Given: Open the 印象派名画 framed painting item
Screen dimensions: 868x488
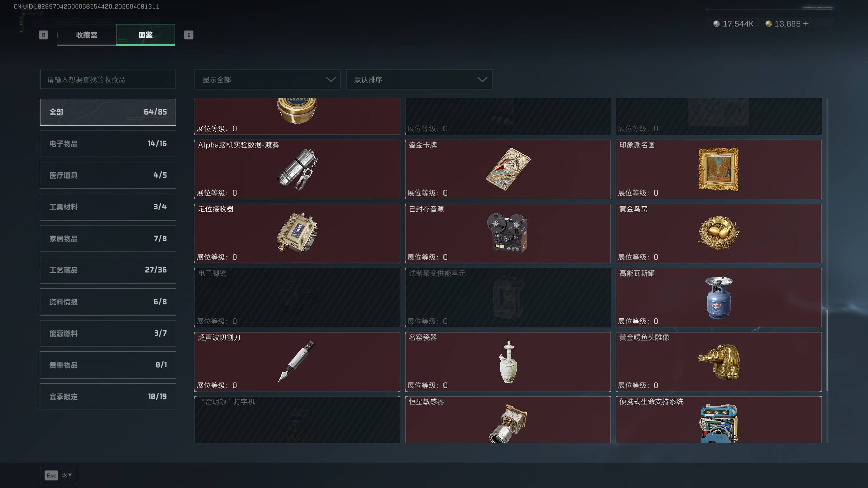Looking at the screenshot, I should click(718, 169).
